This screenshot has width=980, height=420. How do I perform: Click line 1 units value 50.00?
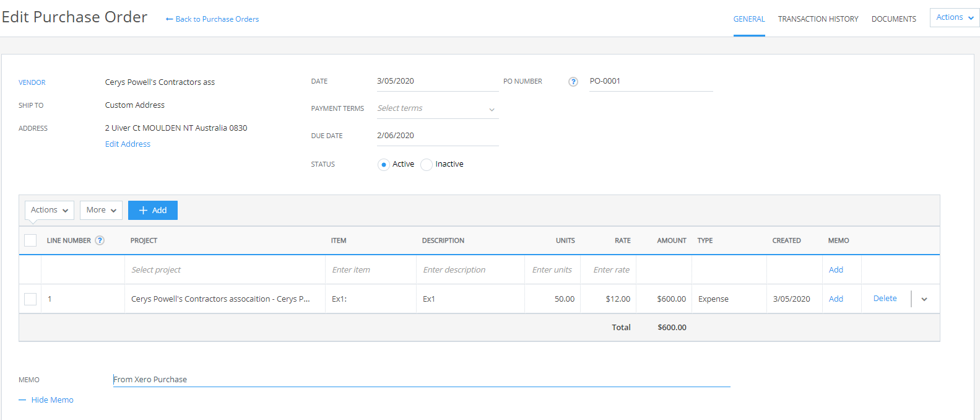click(565, 299)
